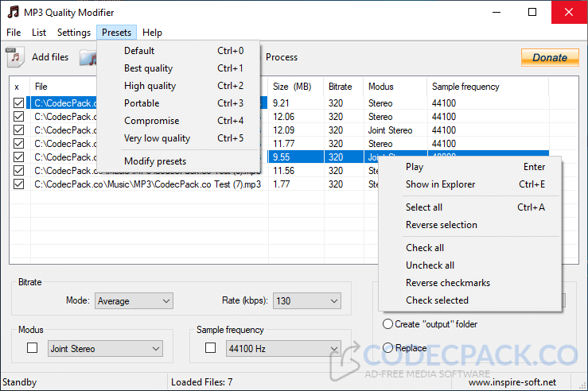Open the bitrate Mode dropdown showing Average

coord(134,300)
